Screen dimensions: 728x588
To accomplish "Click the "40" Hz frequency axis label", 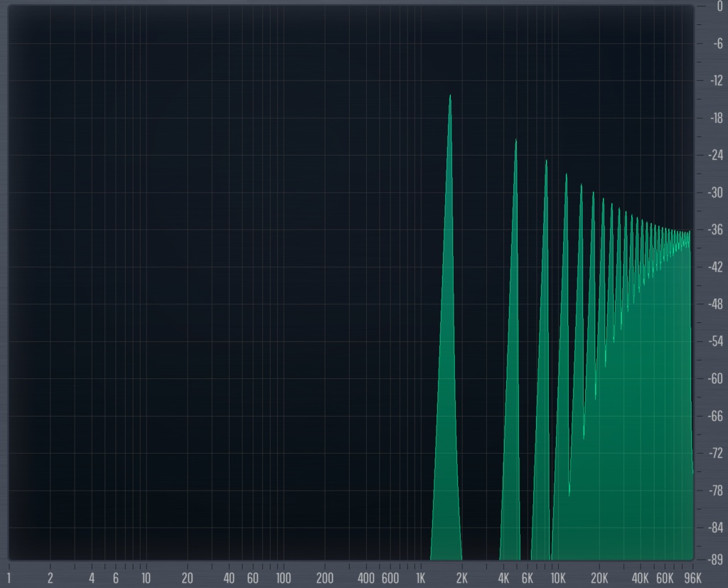I will 229,578.
